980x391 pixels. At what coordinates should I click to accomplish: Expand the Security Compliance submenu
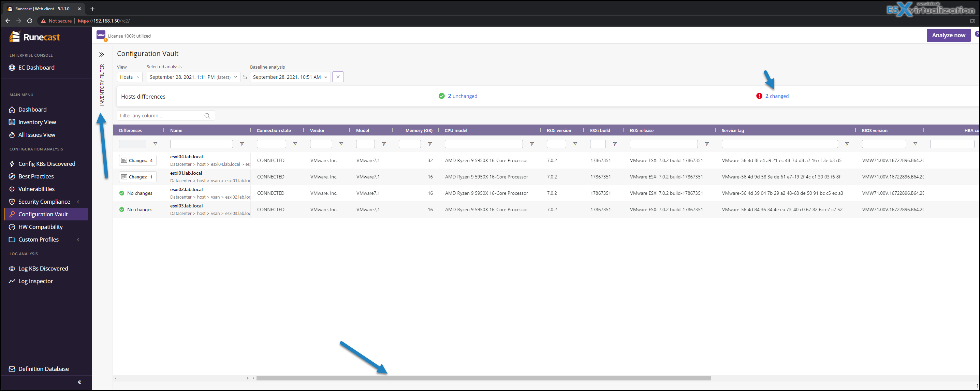click(x=78, y=202)
